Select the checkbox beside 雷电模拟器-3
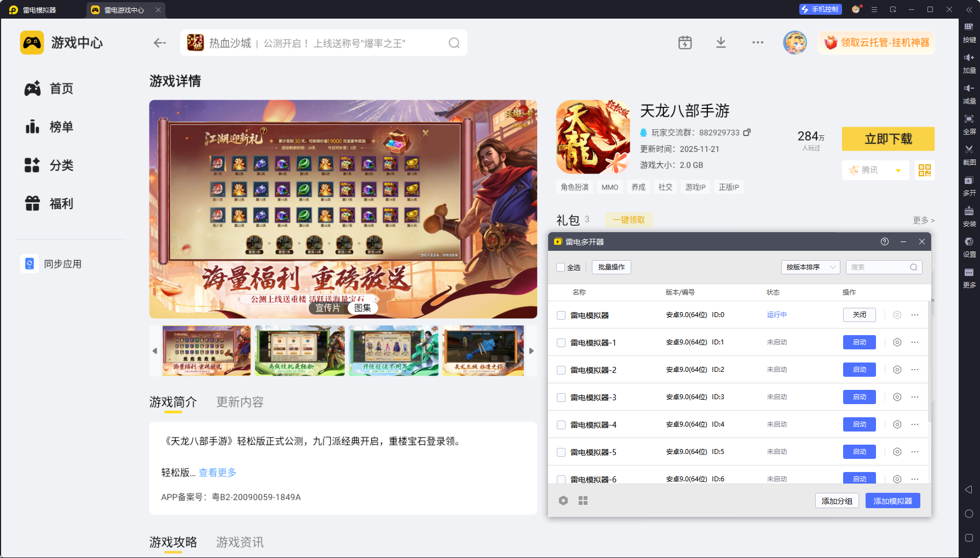The width and height of the screenshot is (980, 558). pos(561,396)
